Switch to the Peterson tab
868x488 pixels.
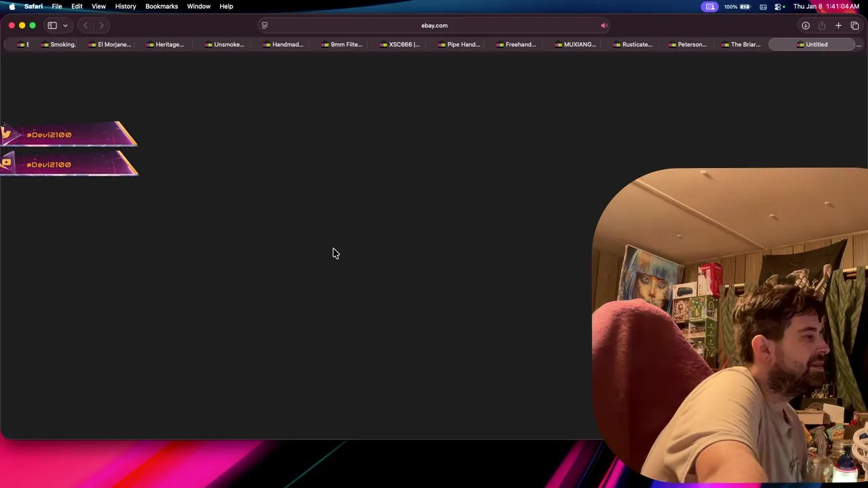point(688,44)
